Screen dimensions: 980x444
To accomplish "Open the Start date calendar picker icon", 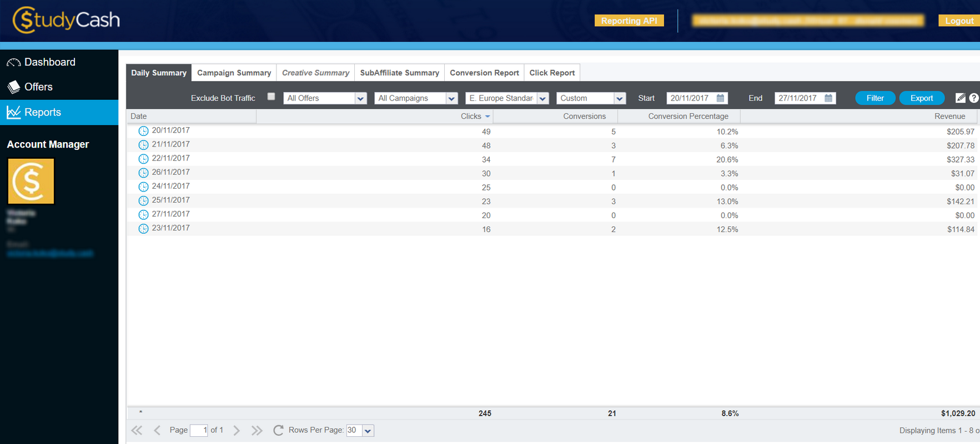I will 721,98.
